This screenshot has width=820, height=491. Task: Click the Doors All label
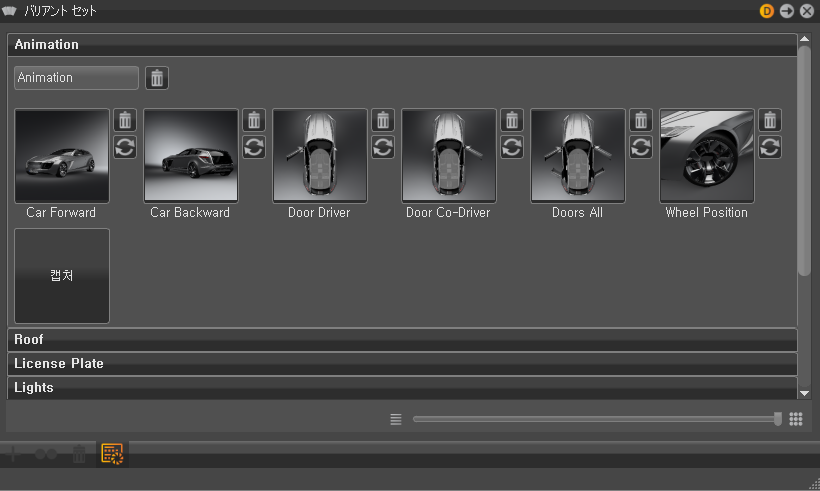[577, 213]
